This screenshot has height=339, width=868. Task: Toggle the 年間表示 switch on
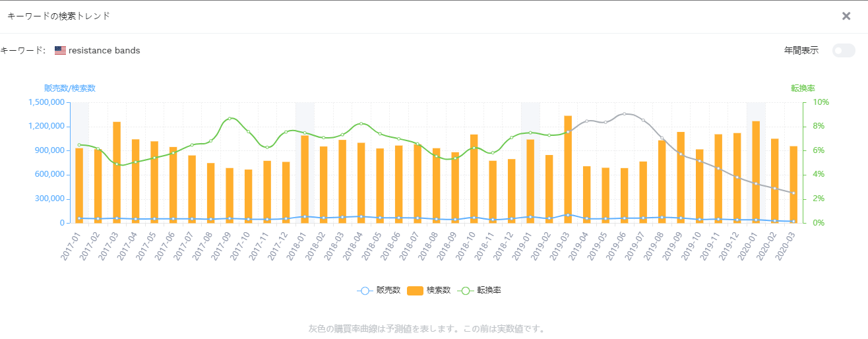[844, 50]
